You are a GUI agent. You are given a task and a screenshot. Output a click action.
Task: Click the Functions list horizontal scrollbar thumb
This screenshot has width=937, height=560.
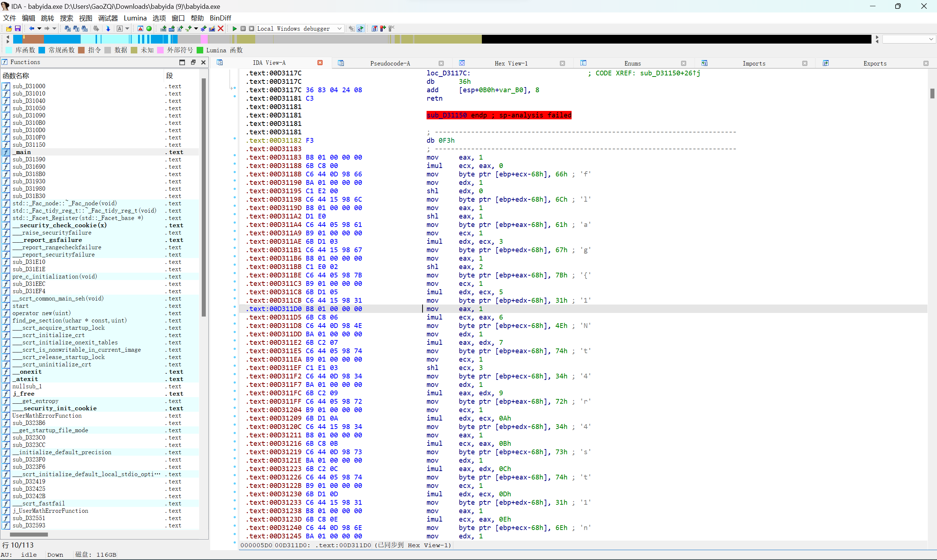click(x=29, y=534)
